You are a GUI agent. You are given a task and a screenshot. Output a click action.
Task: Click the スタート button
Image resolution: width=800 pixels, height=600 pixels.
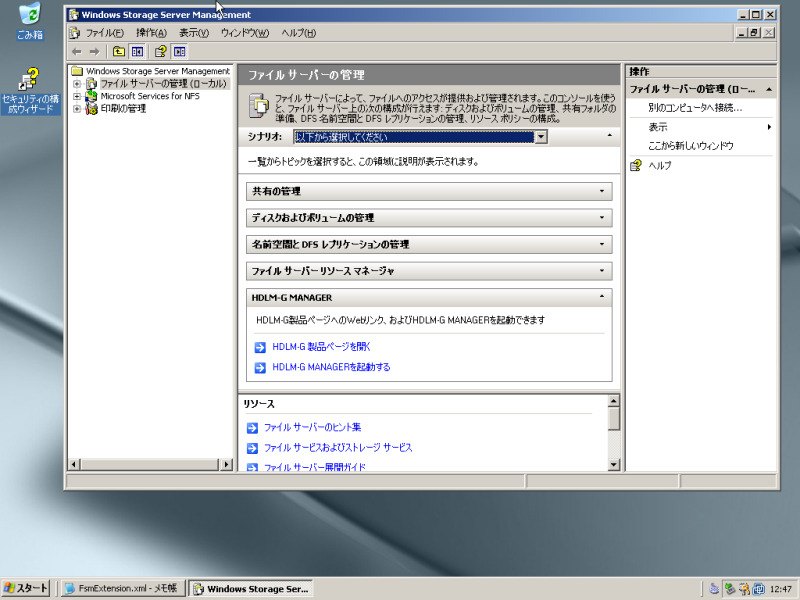26,589
